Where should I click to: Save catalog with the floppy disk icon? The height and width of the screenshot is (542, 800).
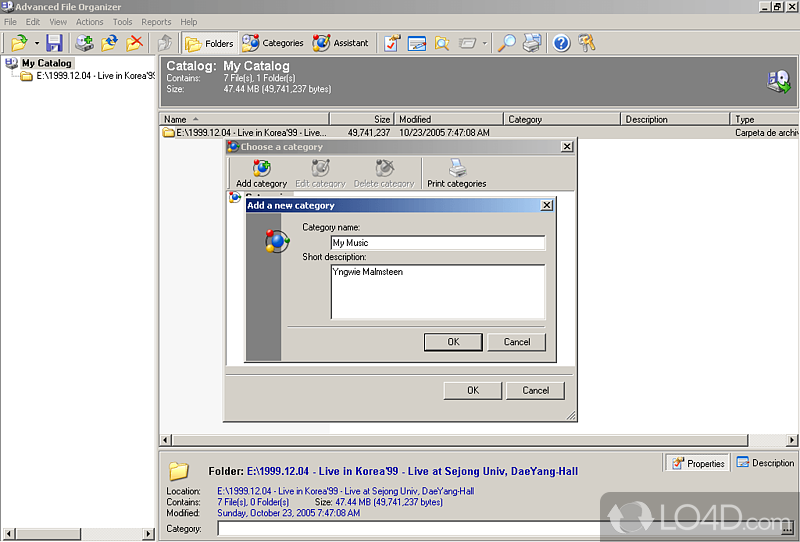pyautogui.click(x=54, y=43)
